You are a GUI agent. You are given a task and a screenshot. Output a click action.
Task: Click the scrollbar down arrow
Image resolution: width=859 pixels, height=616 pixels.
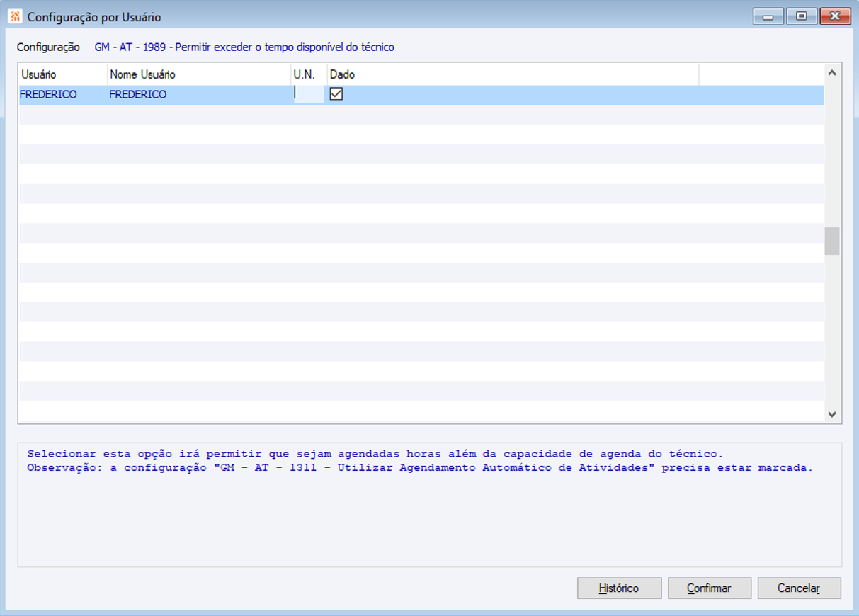coord(832,414)
